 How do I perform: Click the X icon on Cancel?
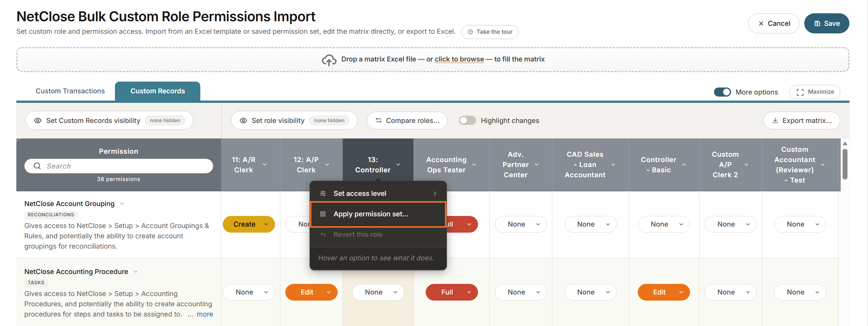[x=761, y=24]
